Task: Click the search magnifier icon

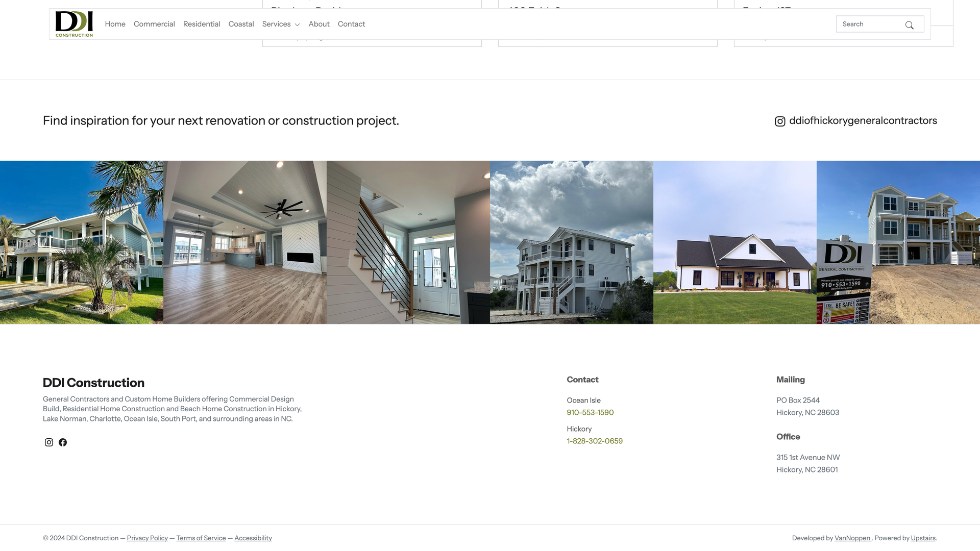Action: coord(910,25)
